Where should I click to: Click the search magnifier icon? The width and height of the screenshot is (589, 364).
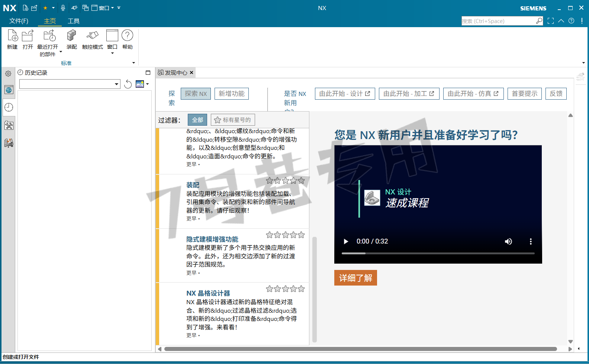[x=539, y=21]
